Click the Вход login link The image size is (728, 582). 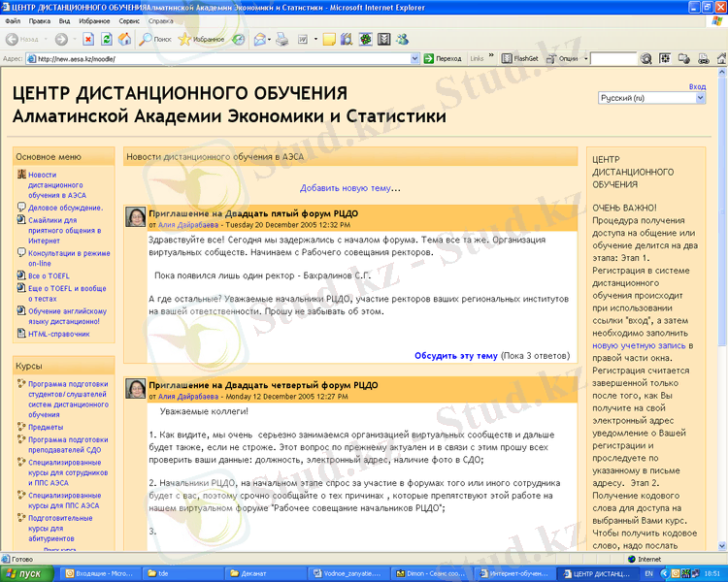coord(697,86)
